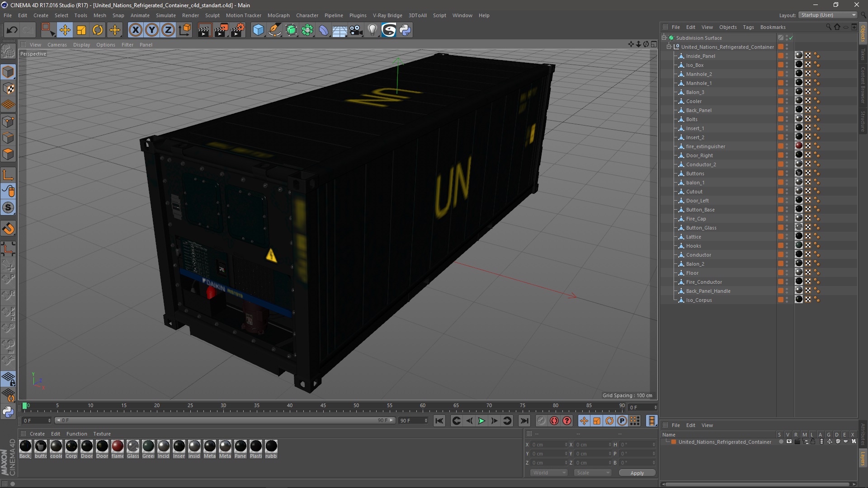Add a camera object
Viewport: 868px width, 488px height.
point(356,30)
